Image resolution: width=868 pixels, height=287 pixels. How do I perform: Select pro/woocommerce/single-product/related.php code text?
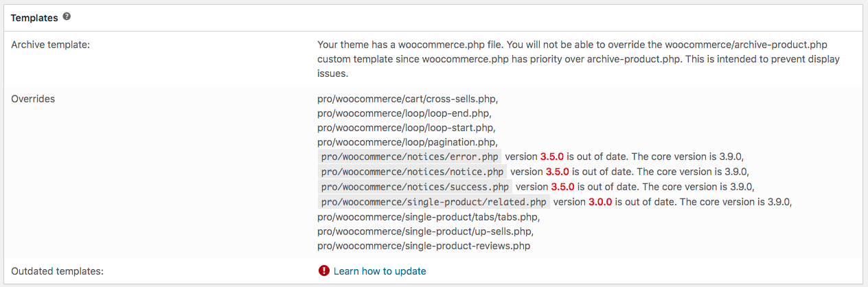pyautogui.click(x=434, y=202)
